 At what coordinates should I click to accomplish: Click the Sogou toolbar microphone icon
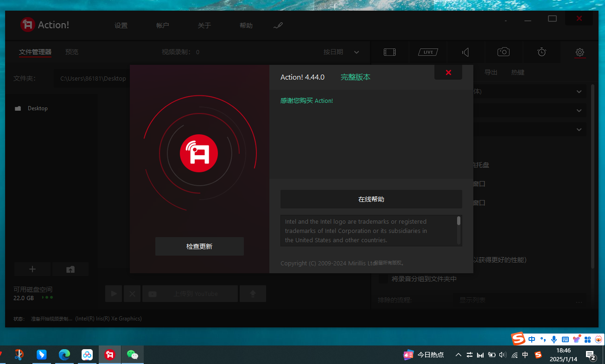click(x=554, y=339)
